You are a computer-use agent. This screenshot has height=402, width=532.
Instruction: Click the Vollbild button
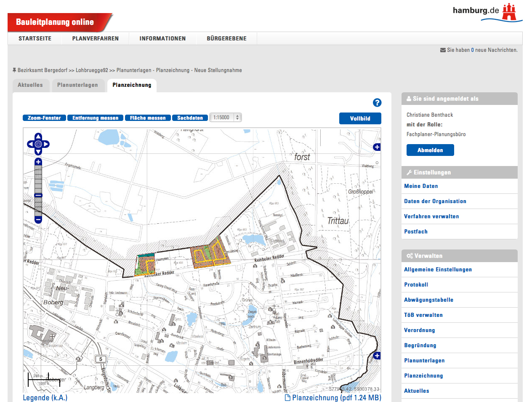pyautogui.click(x=360, y=118)
